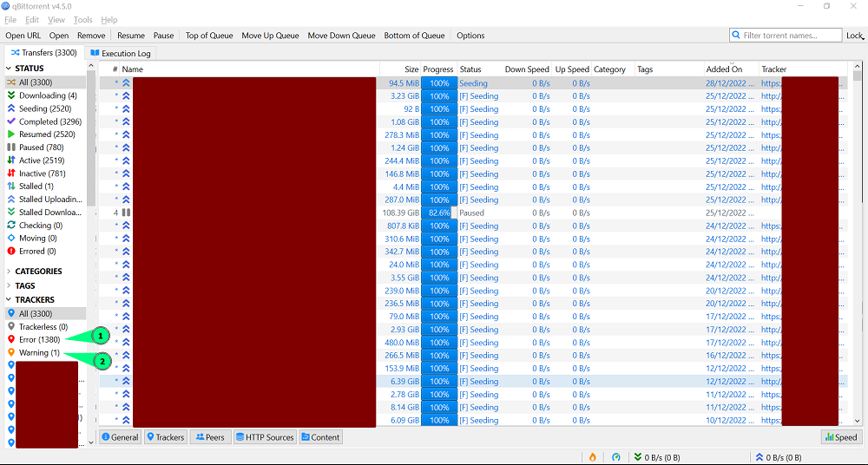Screen dimensions: 868x465
Task: Switch to the Execution Log tab
Action: pyautogui.click(x=121, y=53)
